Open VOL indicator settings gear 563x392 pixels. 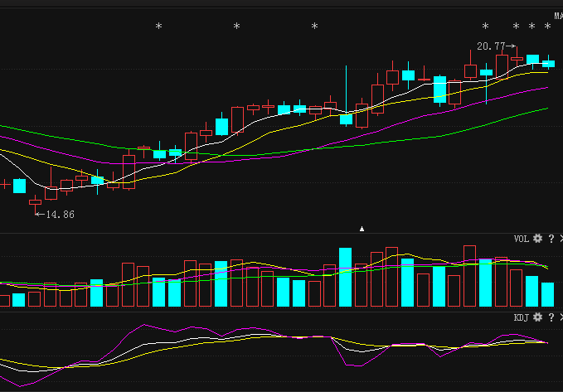537,239
